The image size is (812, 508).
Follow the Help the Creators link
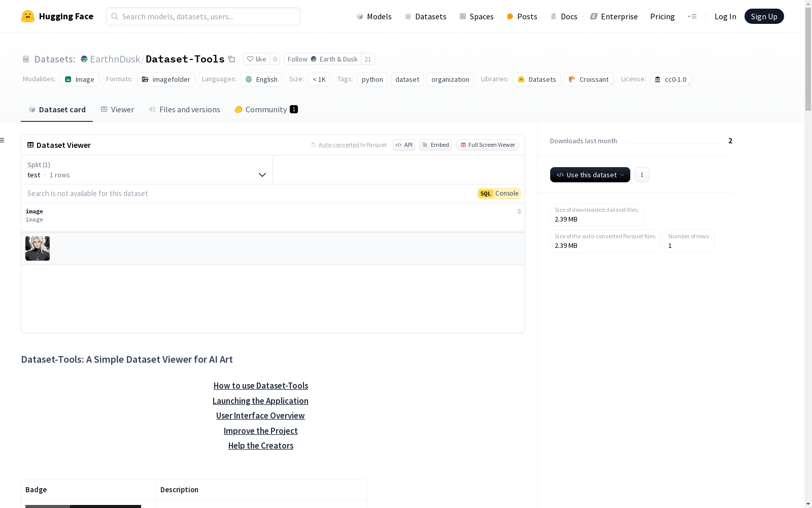pyautogui.click(x=261, y=446)
